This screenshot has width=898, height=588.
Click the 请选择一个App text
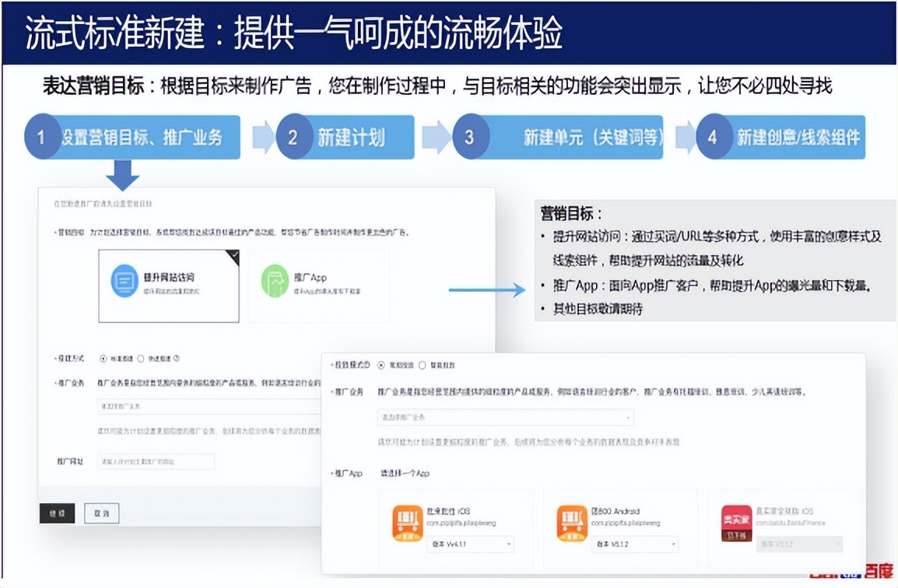(x=405, y=474)
